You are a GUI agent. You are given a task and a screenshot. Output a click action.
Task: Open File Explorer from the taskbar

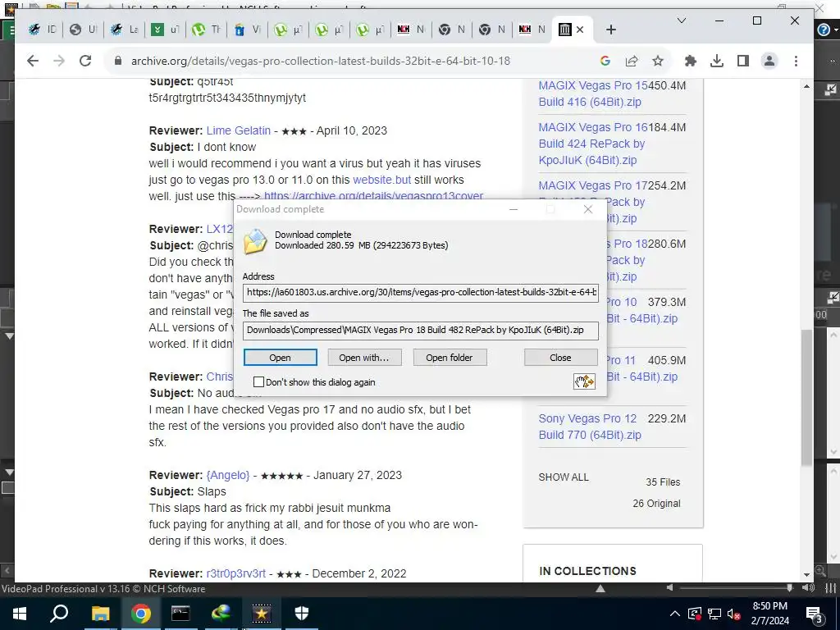point(100,614)
